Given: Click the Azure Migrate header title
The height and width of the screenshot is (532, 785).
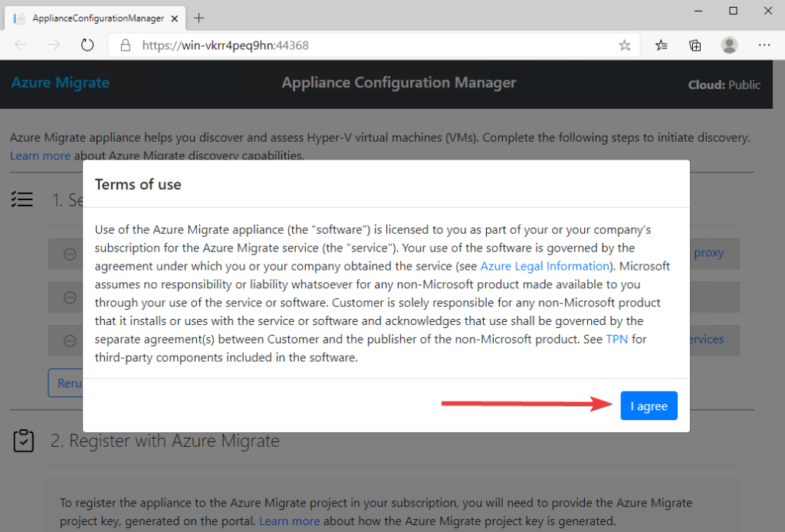Looking at the screenshot, I should 60,83.
